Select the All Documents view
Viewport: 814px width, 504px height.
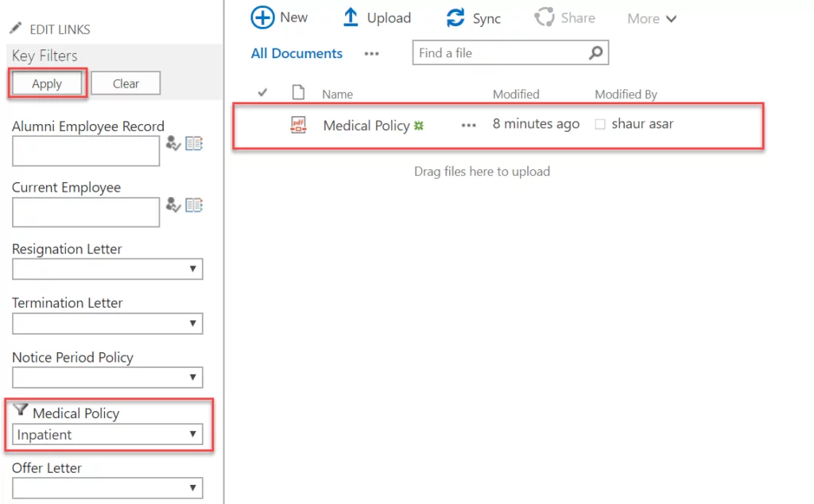(297, 53)
